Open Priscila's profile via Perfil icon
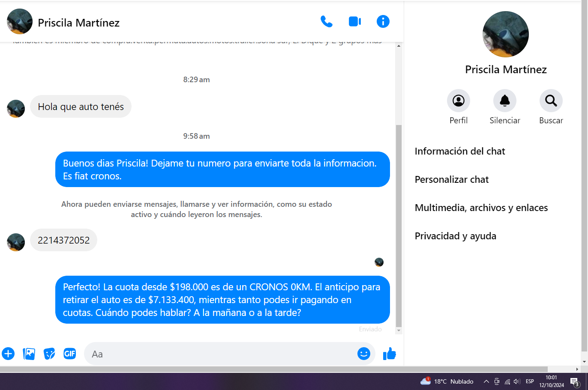This screenshot has height=390, width=588. [459, 101]
